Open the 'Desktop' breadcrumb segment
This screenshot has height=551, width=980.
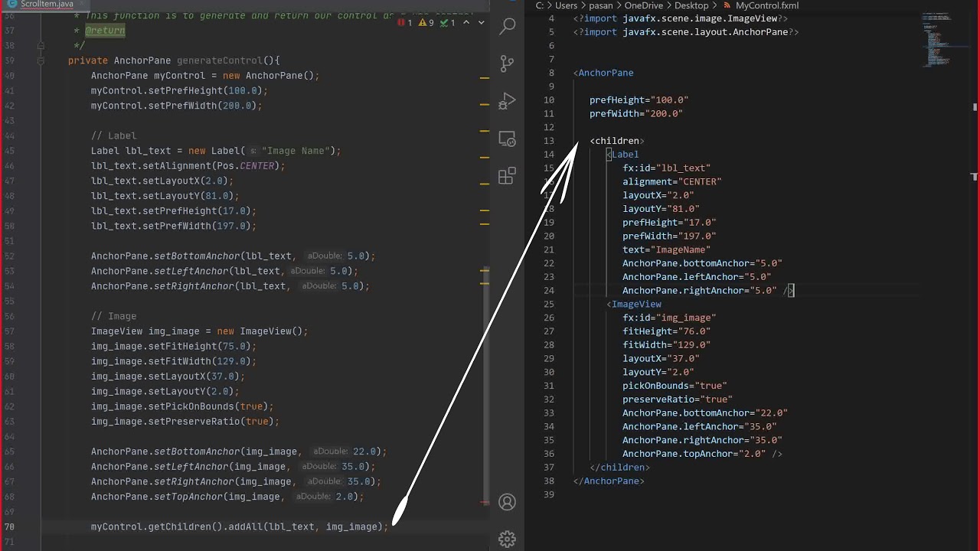(692, 5)
